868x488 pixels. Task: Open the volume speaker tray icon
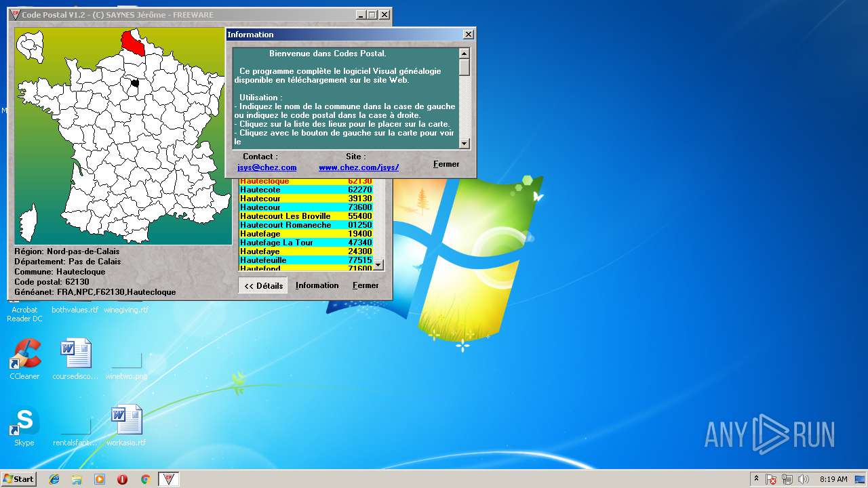804,479
